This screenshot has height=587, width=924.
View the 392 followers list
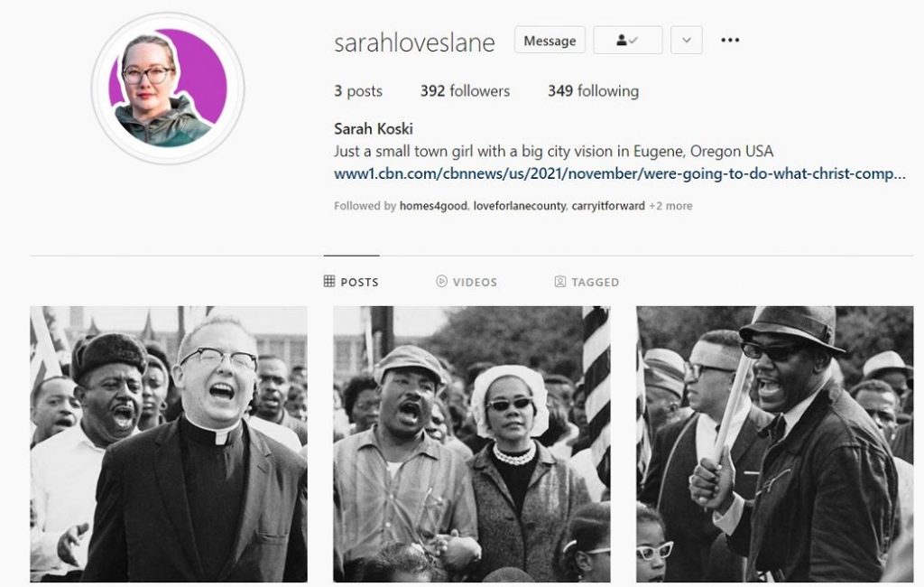[465, 91]
